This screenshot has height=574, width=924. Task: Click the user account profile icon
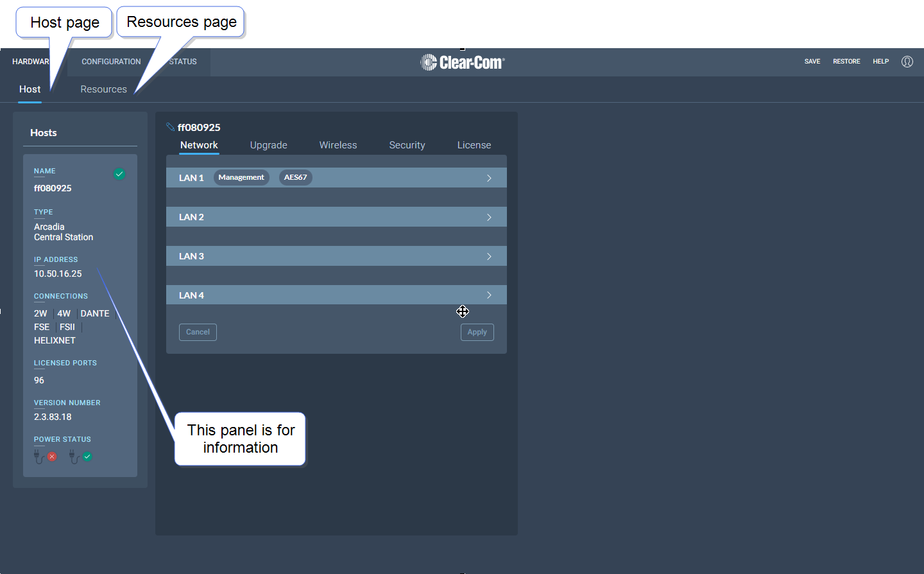(x=907, y=62)
